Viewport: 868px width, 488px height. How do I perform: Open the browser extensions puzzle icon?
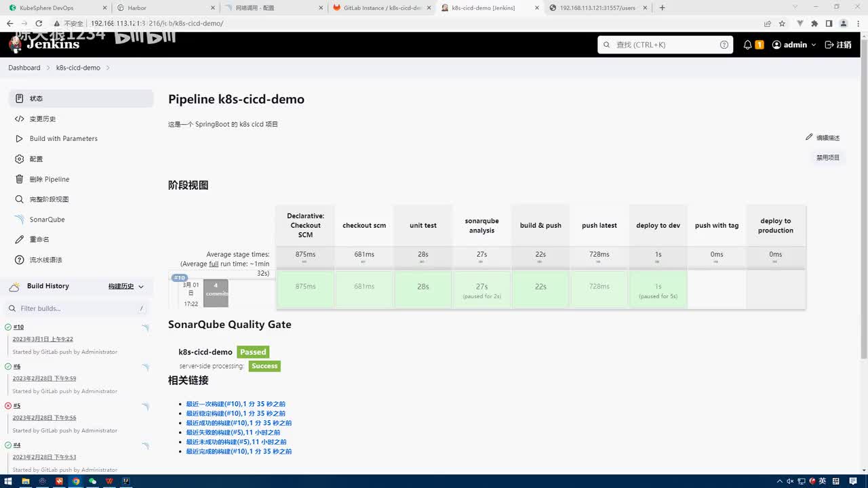coord(814,23)
